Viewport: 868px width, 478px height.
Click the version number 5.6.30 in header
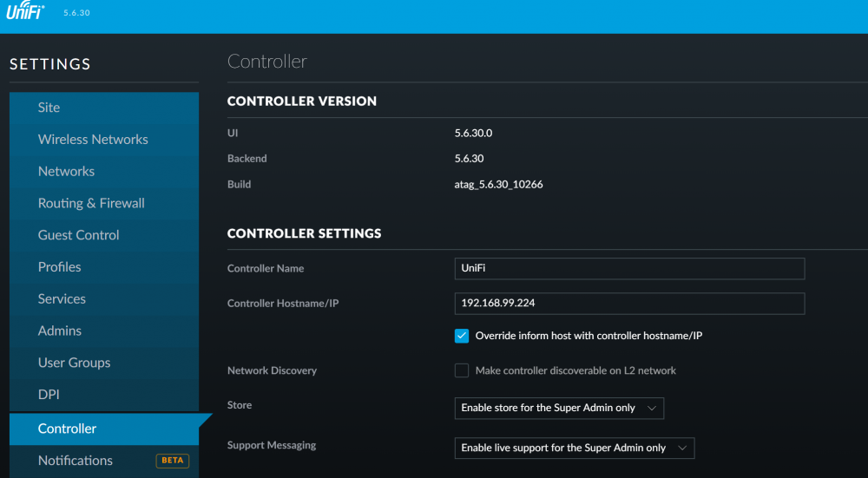(x=76, y=12)
